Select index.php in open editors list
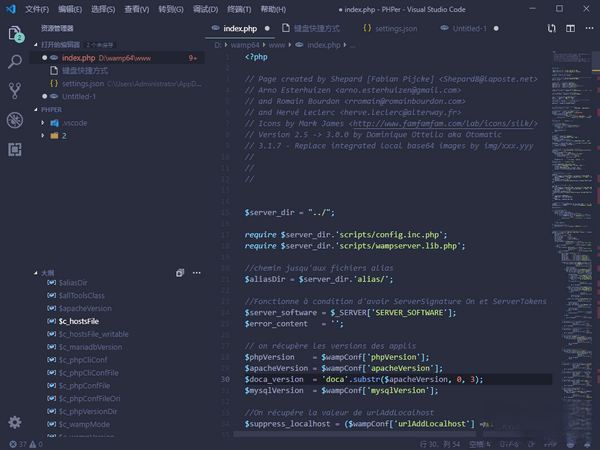The image size is (600, 450). click(x=117, y=58)
